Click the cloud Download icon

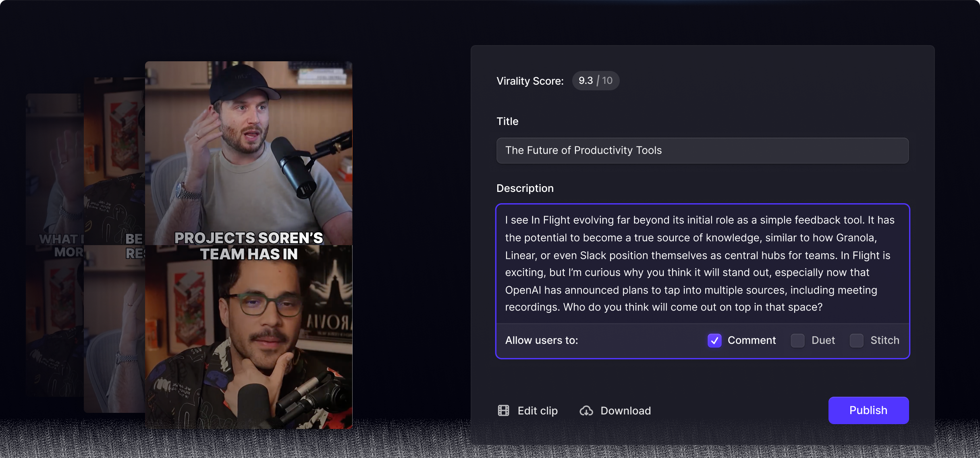(586, 411)
